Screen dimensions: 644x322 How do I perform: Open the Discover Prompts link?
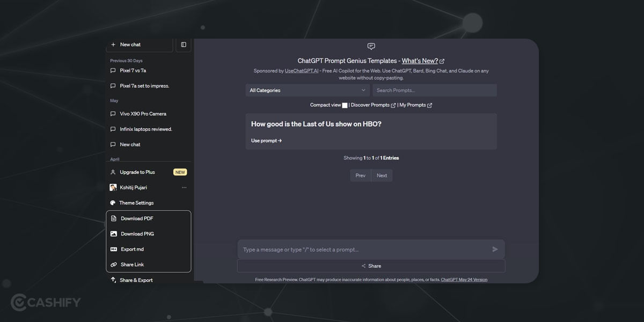tap(370, 105)
